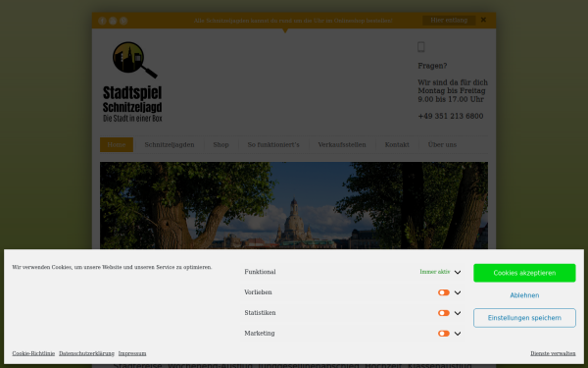
Task: Open the Pinterest social icon in top bar
Action: 123,21
